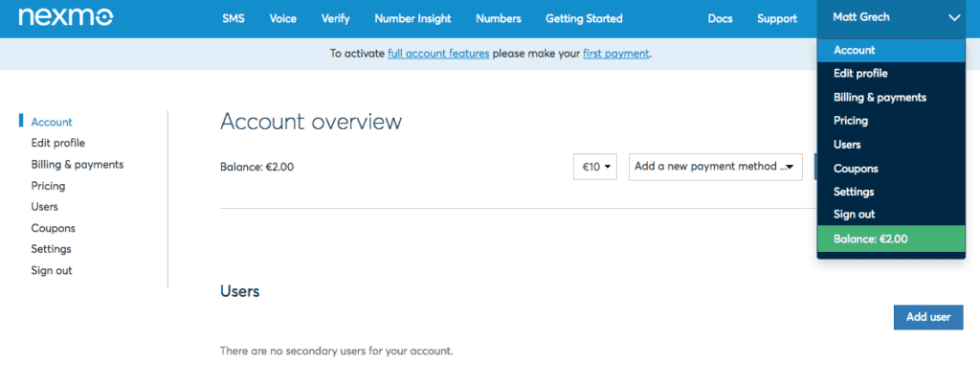Go to Voice in top navigation
Screen dimensions: 980x387
pos(282,19)
